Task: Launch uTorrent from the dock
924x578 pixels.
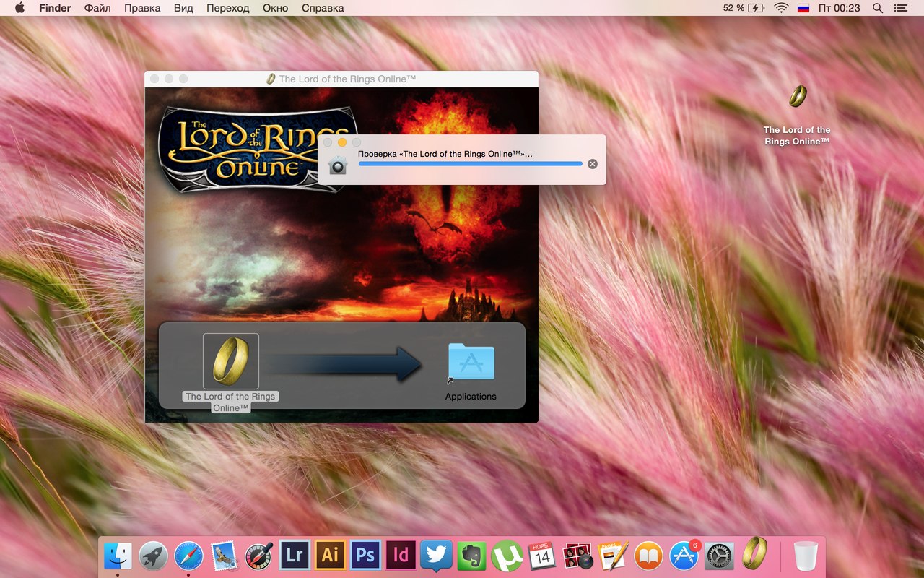Action: 507,556
